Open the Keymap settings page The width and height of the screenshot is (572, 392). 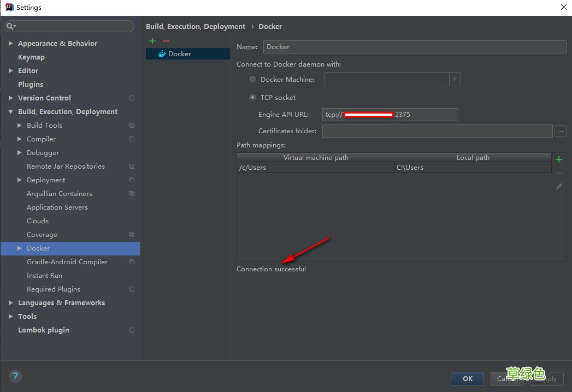pyautogui.click(x=31, y=57)
